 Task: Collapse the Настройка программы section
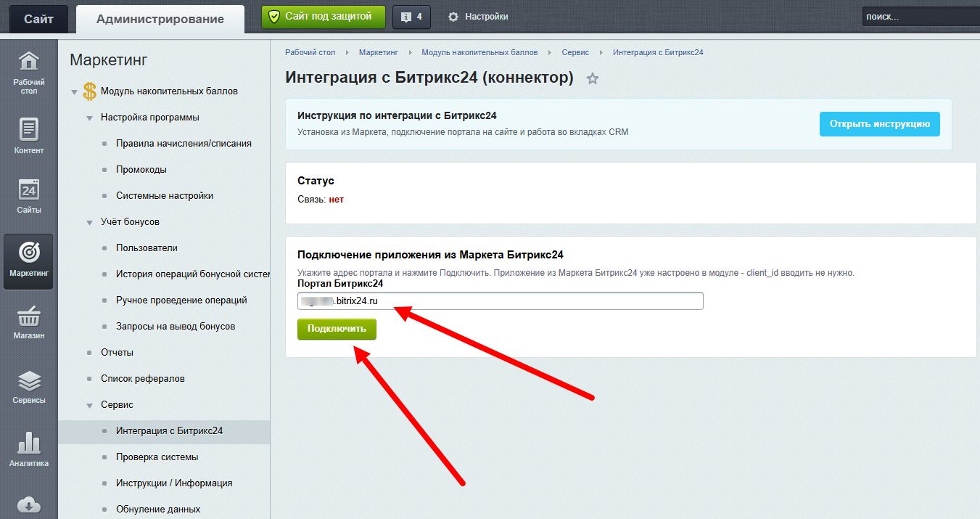tap(89, 118)
